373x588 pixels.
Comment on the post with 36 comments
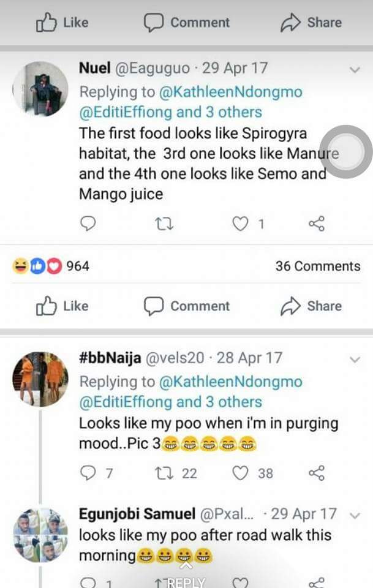[186, 306]
